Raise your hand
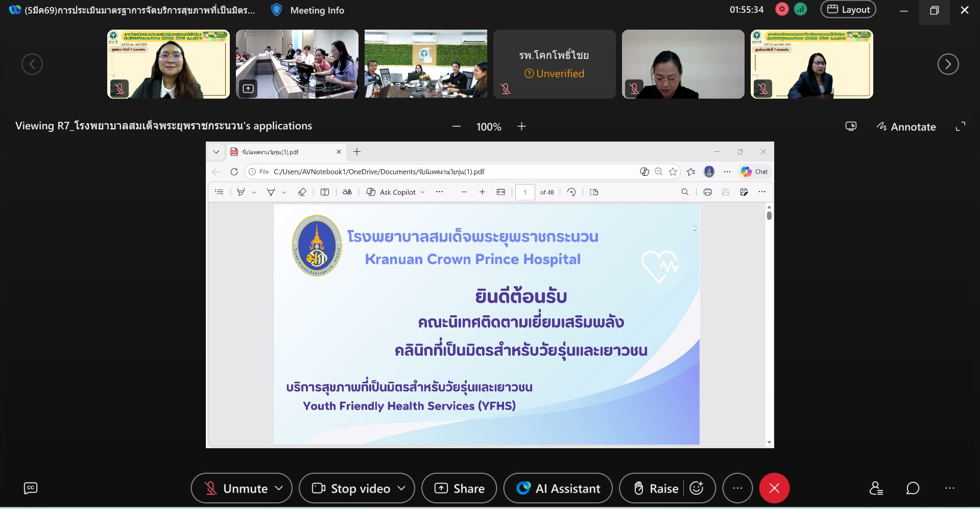 pos(656,489)
